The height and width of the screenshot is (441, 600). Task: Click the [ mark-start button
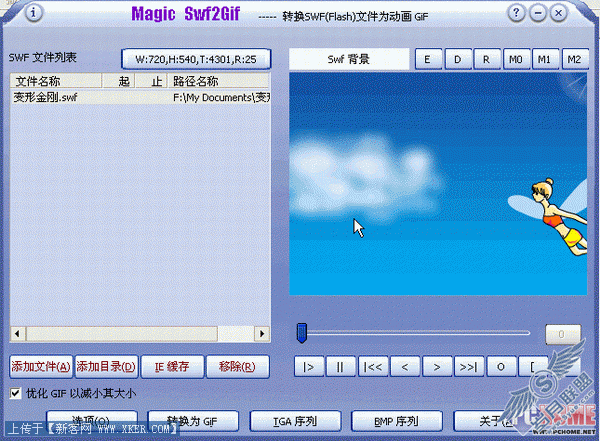(x=533, y=367)
